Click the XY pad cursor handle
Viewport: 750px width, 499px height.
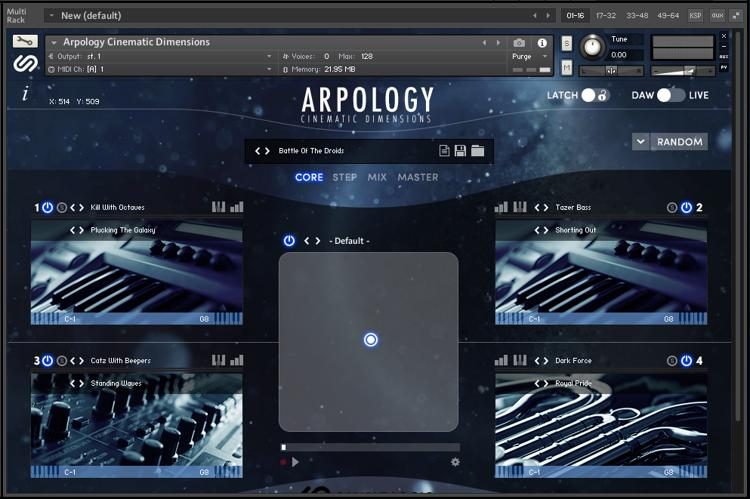(x=371, y=340)
